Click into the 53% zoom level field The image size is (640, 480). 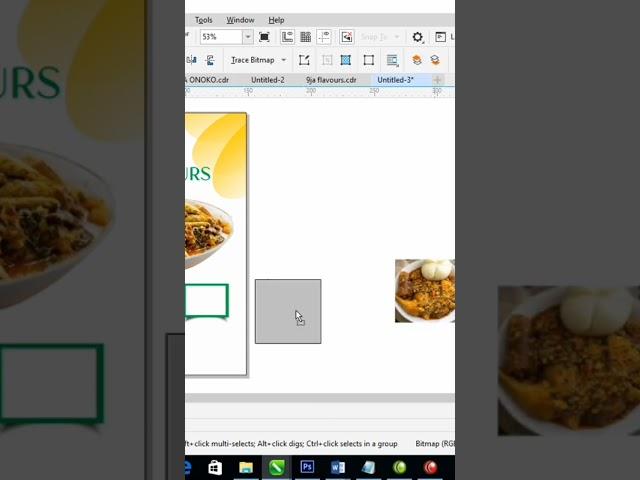(221, 37)
